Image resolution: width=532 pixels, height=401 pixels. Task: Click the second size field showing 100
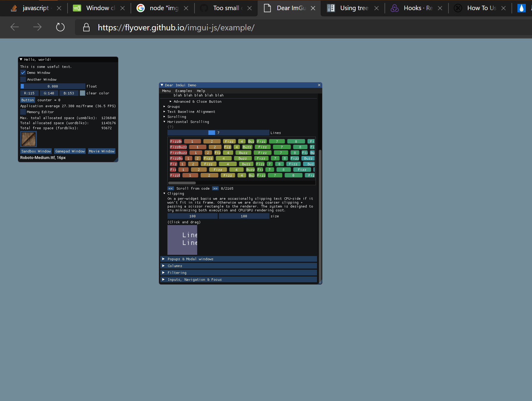[x=244, y=216]
